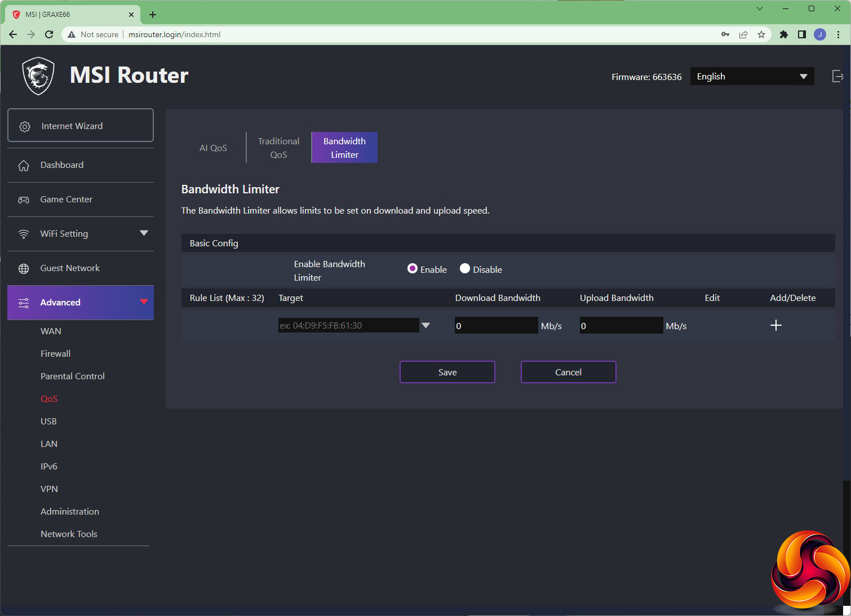Go to the Game Center page
This screenshot has width=851, height=616.
pos(81,200)
